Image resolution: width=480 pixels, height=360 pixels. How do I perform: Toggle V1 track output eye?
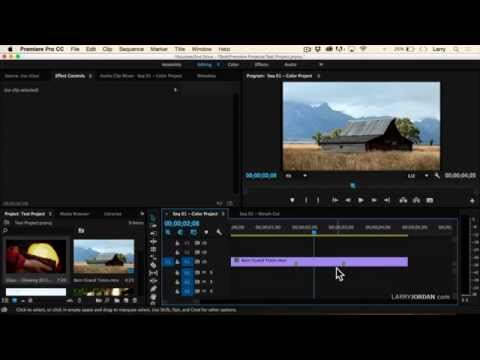pyautogui.click(x=204, y=262)
